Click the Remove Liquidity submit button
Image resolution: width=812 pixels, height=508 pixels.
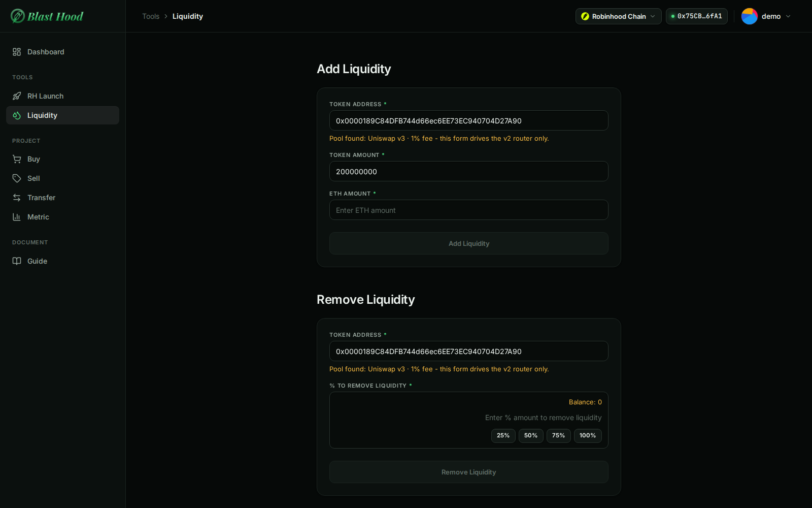pos(469,472)
